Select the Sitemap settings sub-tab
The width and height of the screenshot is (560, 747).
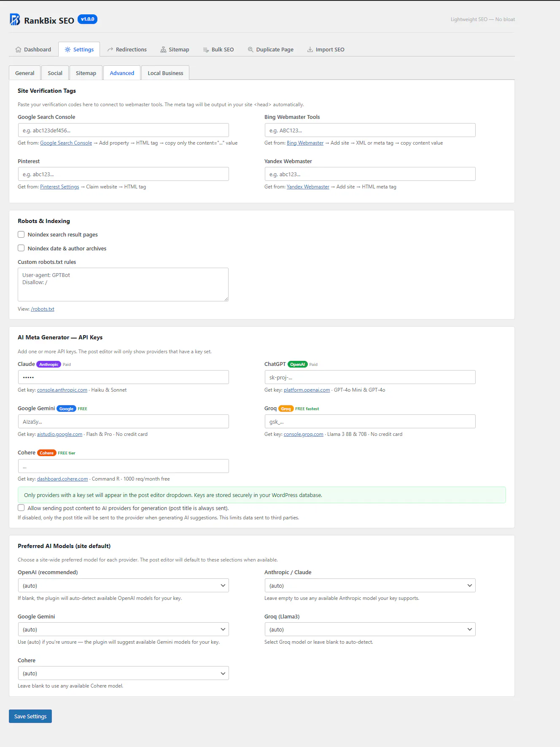[x=86, y=73]
